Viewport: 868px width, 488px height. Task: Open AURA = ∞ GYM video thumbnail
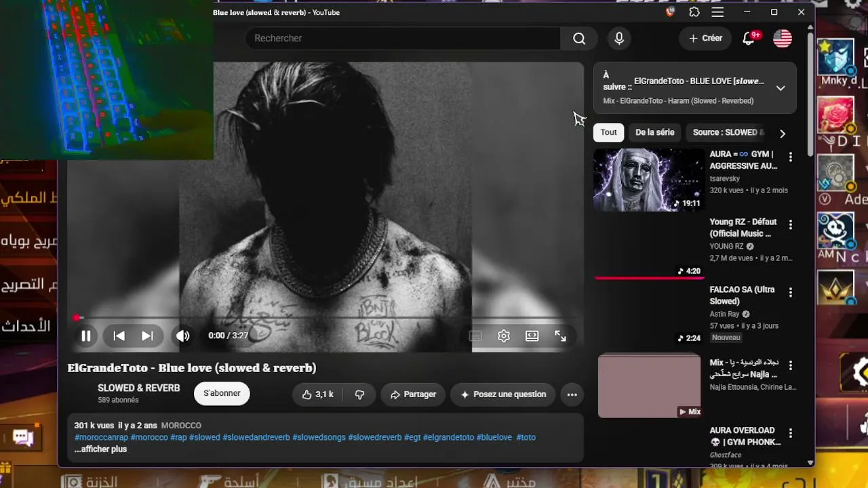pos(649,180)
